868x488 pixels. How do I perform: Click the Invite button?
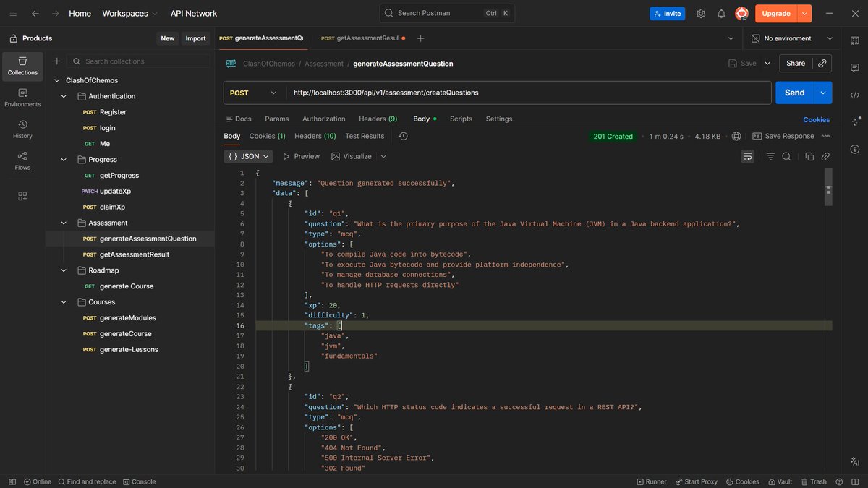667,13
